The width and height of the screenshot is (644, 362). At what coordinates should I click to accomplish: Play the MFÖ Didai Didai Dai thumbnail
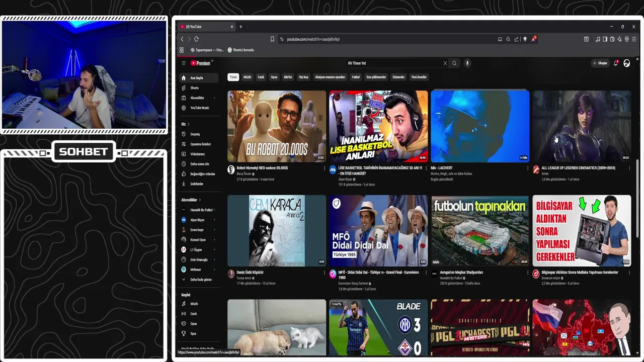(378, 230)
